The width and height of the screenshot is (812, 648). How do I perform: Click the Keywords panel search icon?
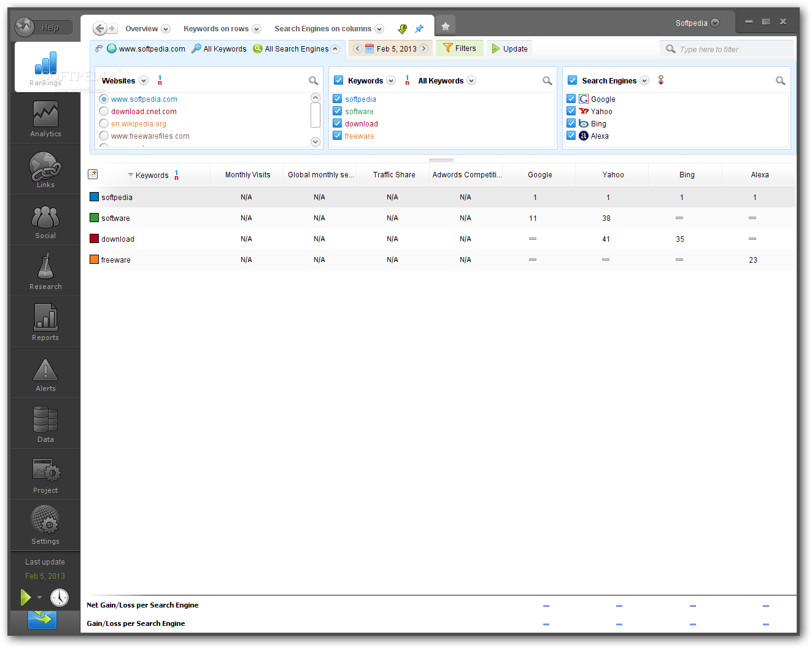pos(547,80)
